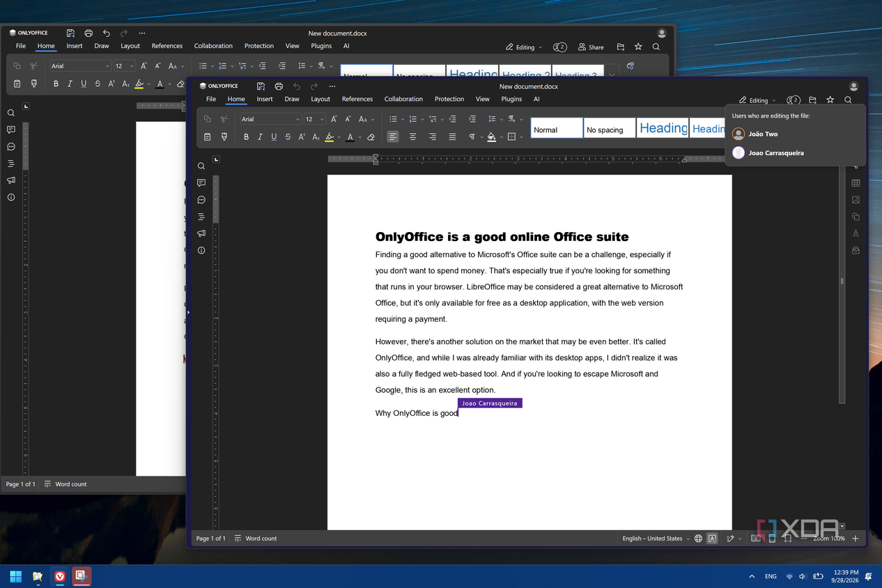The image size is (882, 588).
Task: Apply subscript in the front window
Action: pyautogui.click(x=316, y=137)
